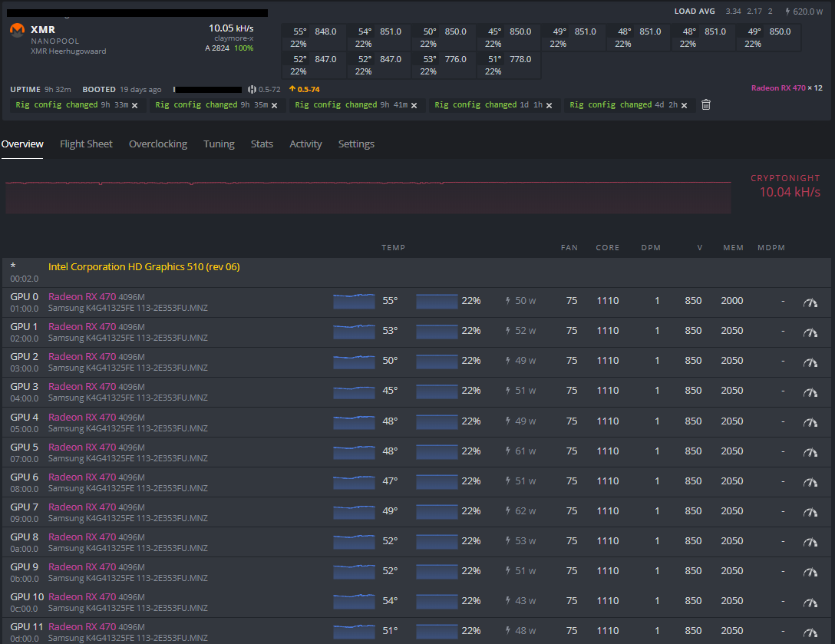Open overclocking gauge for GPU 9

810,572
